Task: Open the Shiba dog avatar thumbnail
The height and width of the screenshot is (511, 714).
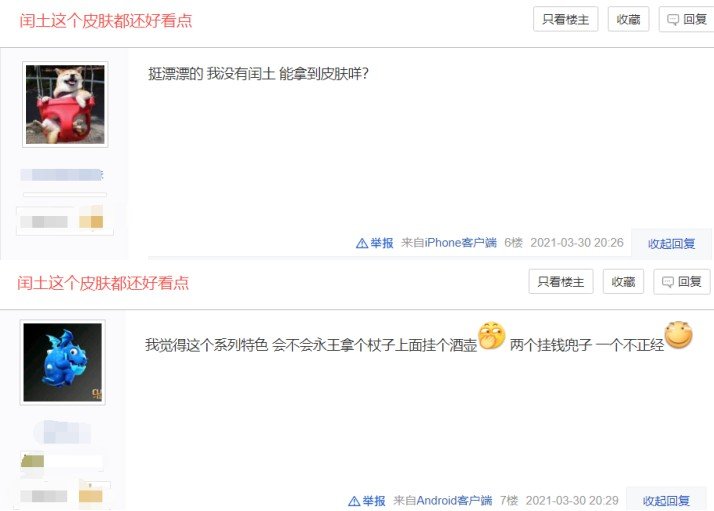Action: pyautogui.click(x=65, y=104)
